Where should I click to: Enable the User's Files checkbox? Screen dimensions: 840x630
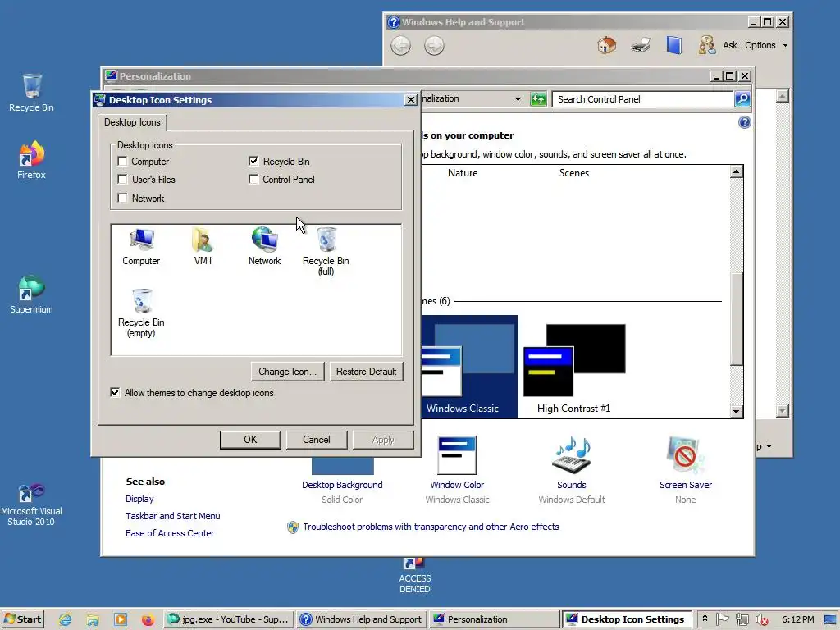tap(122, 180)
